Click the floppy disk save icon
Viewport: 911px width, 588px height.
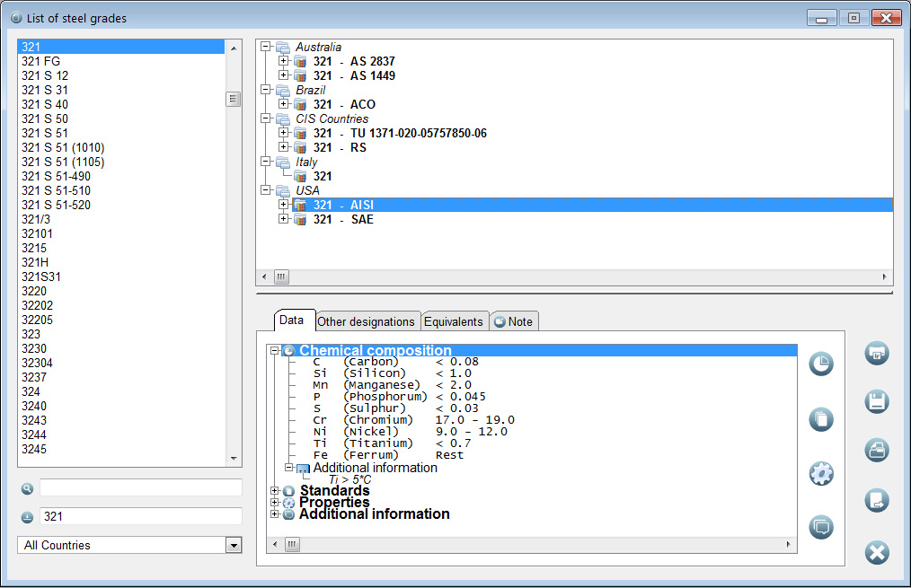coord(877,401)
